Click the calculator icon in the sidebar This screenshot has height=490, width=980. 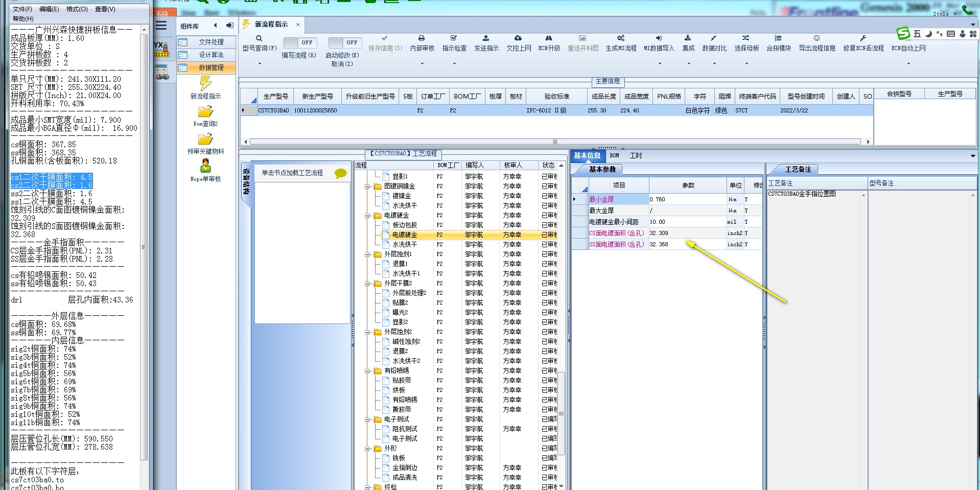(x=162, y=72)
